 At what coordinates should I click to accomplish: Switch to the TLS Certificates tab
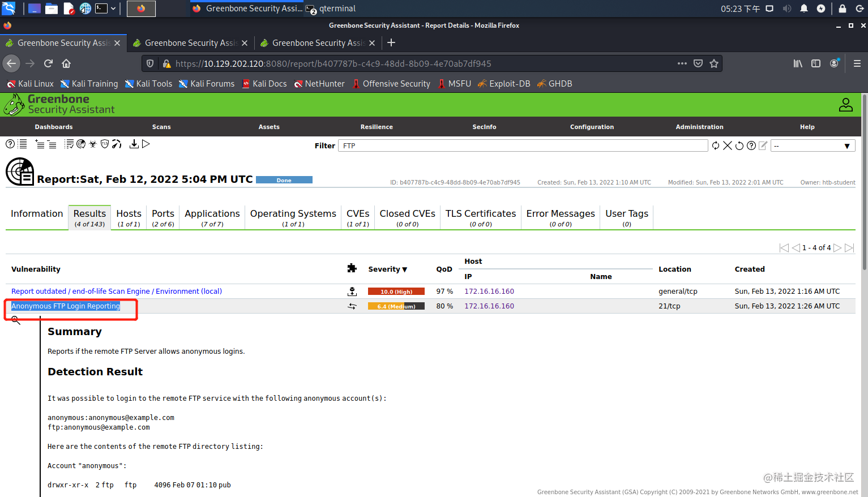(x=481, y=217)
